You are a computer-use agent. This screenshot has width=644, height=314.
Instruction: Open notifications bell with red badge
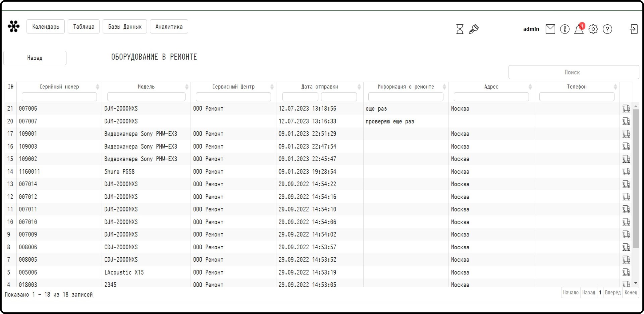(x=579, y=29)
